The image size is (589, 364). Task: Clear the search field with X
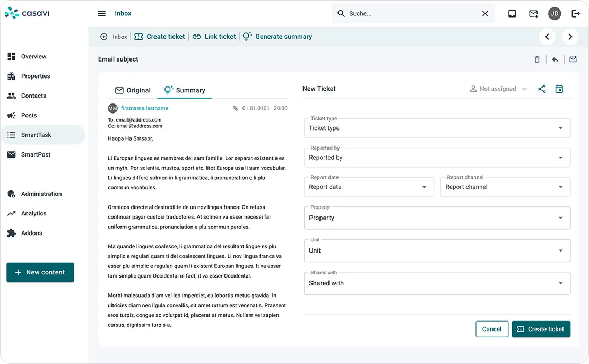pos(485,14)
